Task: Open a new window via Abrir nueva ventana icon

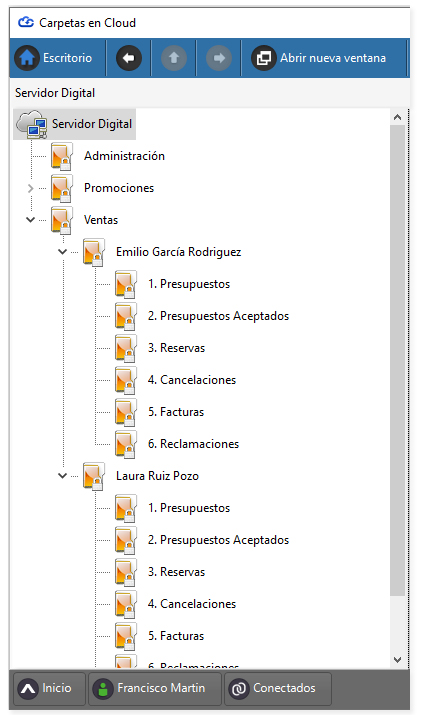Action: [x=264, y=58]
